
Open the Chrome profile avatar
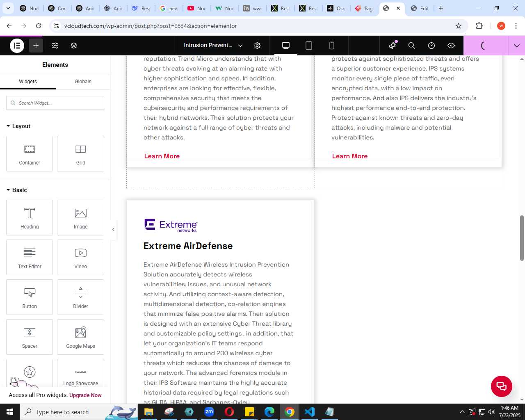(501, 26)
